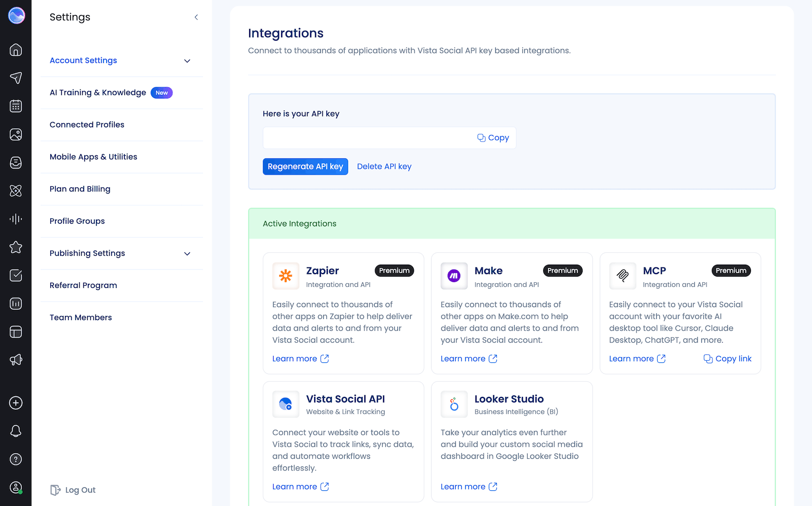Click the Vista Social API card title
The height and width of the screenshot is (506, 812).
coord(346,399)
